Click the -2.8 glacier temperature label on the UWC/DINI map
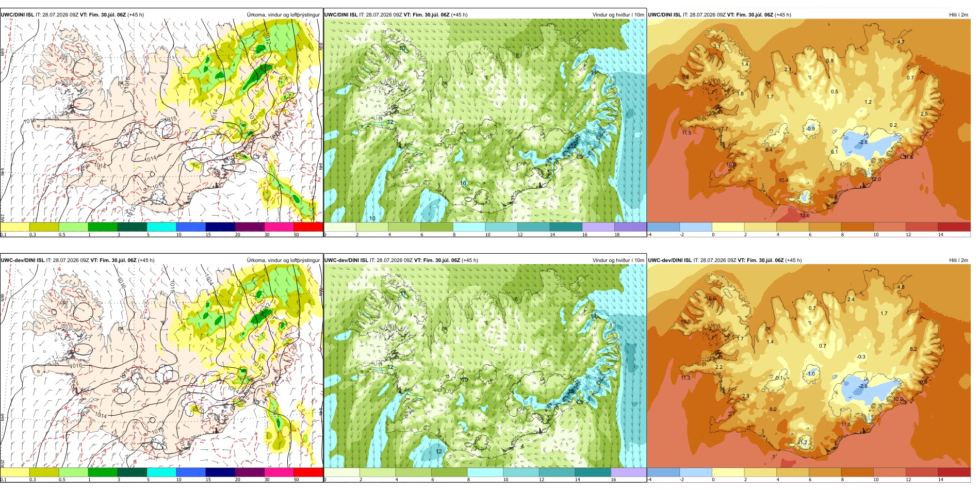The height and width of the screenshot is (490, 980). coord(863,142)
